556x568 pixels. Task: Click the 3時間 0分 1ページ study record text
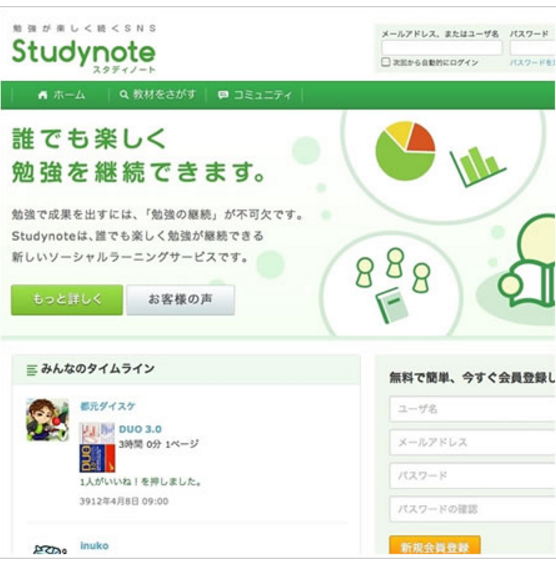(159, 444)
